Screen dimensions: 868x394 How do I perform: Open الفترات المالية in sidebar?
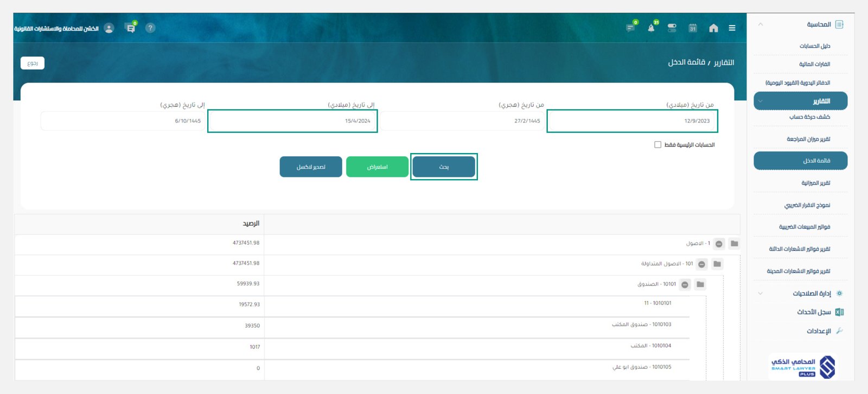click(814, 64)
